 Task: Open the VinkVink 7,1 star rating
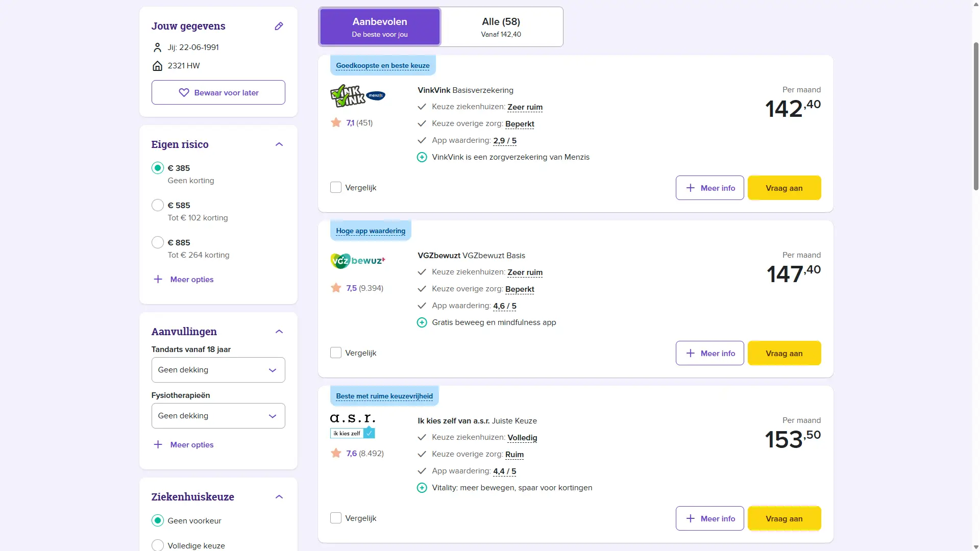coord(352,123)
